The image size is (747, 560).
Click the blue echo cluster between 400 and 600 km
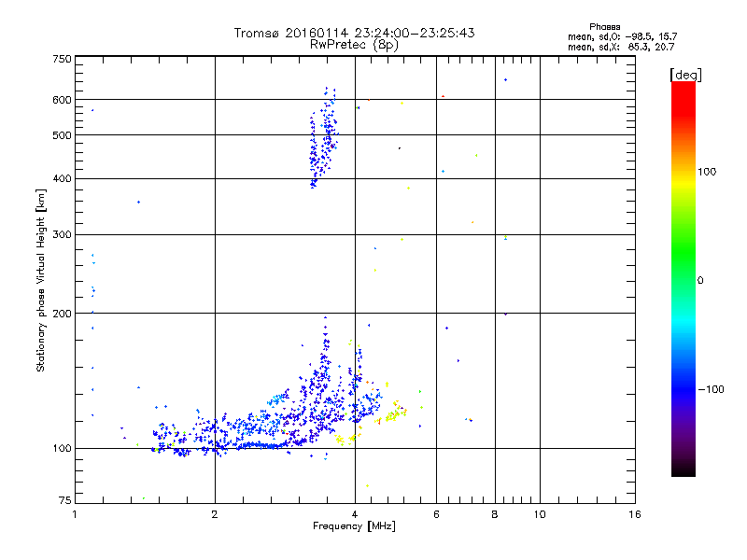323,138
